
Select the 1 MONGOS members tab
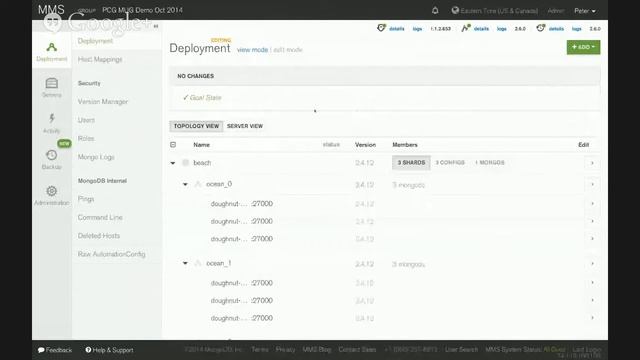(490, 162)
